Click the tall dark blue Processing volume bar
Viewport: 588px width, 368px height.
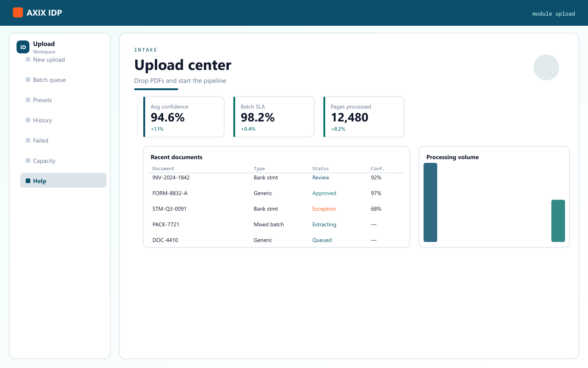[430, 202]
